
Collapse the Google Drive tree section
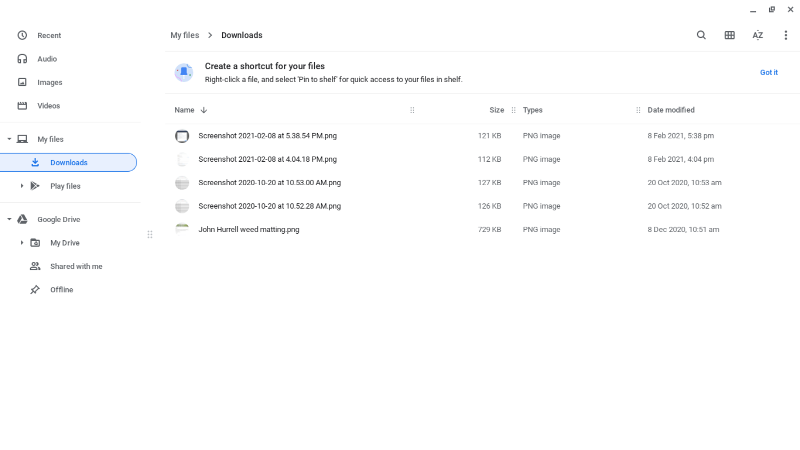click(9, 219)
